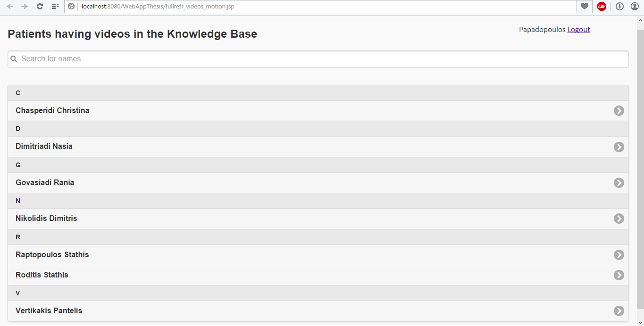Screen dimensions: 644x326
Task: Click the Logout link
Action: [578, 29]
